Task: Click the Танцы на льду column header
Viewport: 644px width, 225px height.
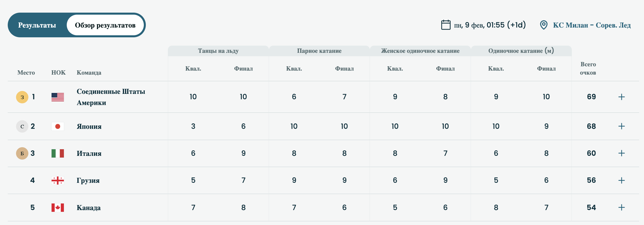Action: [x=218, y=51]
